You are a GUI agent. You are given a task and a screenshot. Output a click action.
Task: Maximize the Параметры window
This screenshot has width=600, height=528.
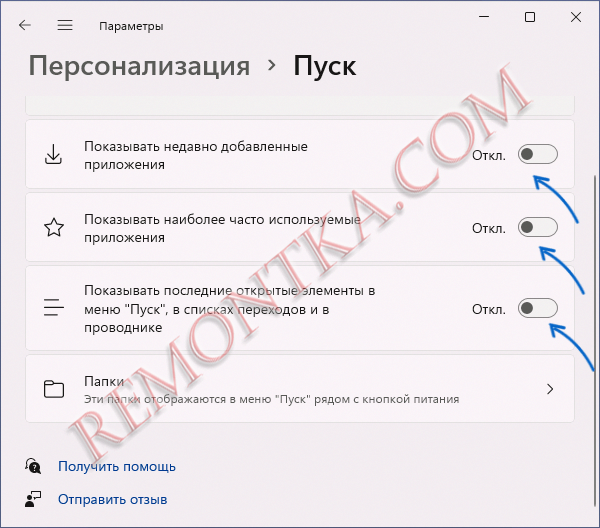pyautogui.click(x=530, y=17)
